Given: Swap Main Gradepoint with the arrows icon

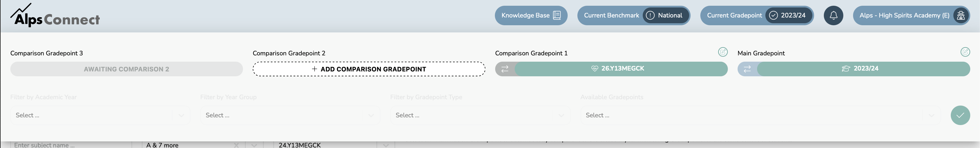Looking at the screenshot, I should tap(747, 69).
